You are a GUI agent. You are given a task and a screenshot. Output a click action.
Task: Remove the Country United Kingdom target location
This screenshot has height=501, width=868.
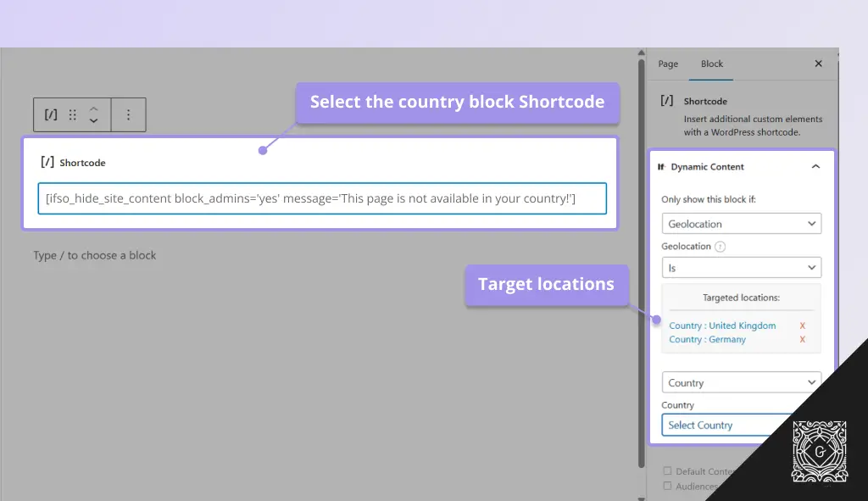[x=802, y=325]
